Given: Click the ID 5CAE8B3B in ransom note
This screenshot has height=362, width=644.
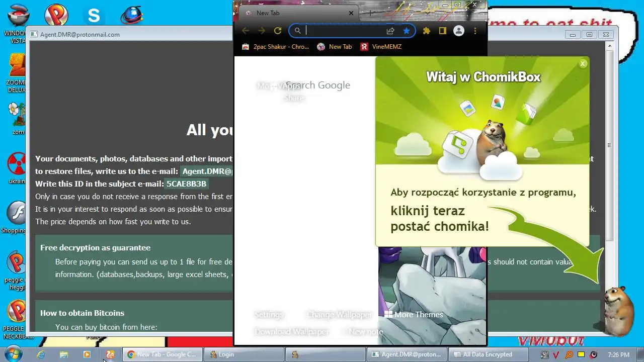Looking at the screenshot, I should (187, 184).
